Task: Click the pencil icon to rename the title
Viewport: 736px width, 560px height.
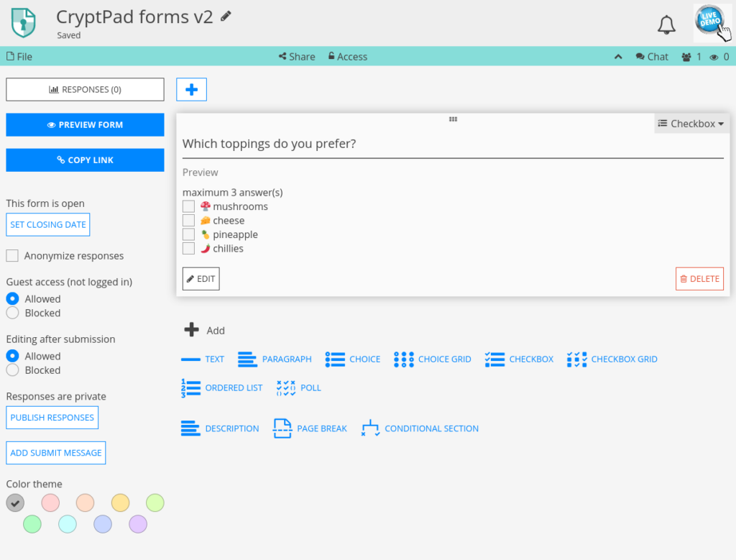Action: pos(226,17)
